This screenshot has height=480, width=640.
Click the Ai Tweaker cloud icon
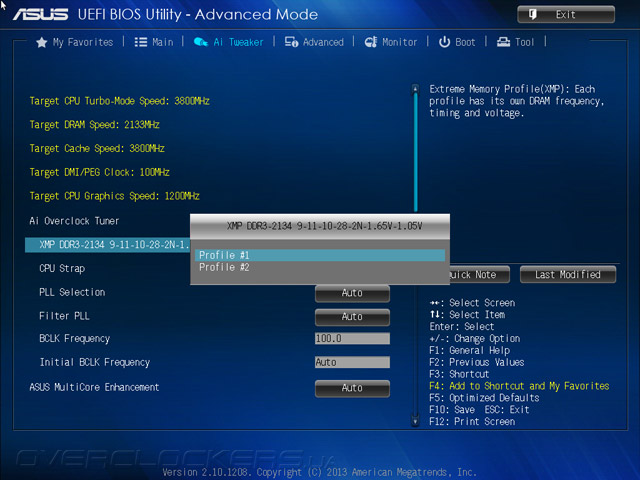(x=201, y=42)
